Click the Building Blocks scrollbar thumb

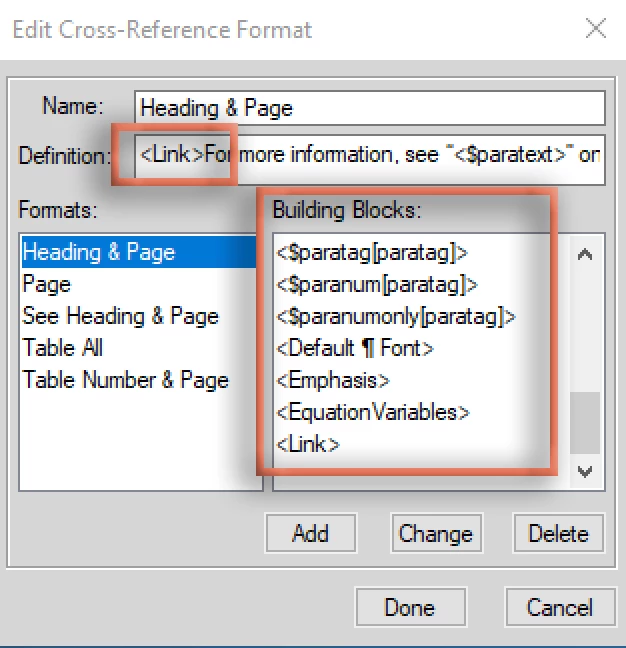pyautogui.click(x=585, y=422)
